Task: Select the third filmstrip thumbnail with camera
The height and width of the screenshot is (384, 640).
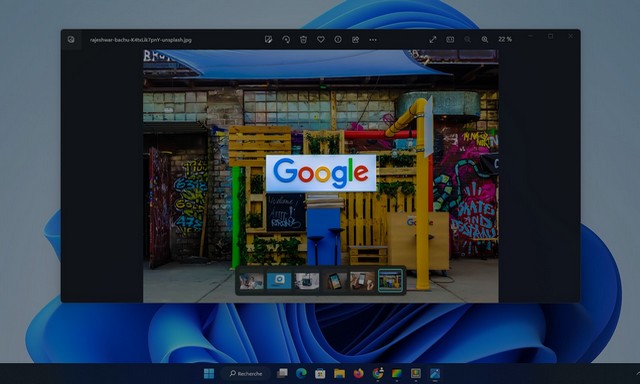Action: [307, 281]
